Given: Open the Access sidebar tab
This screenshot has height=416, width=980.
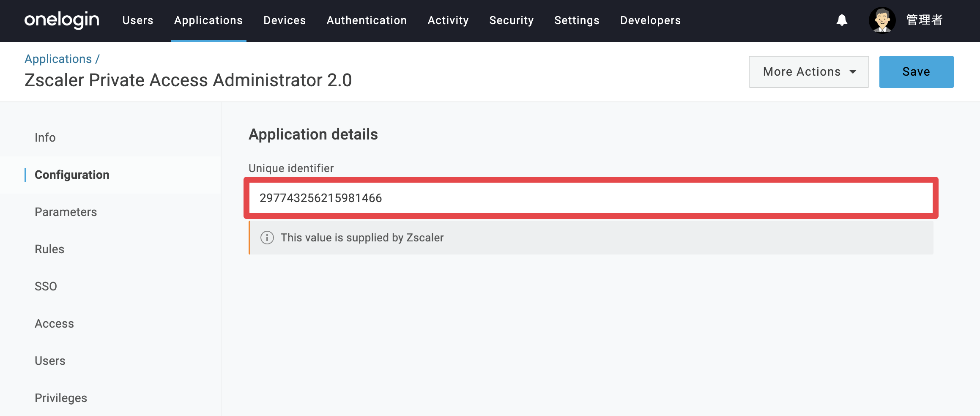Looking at the screenshot, I should [x=54, y=323].
